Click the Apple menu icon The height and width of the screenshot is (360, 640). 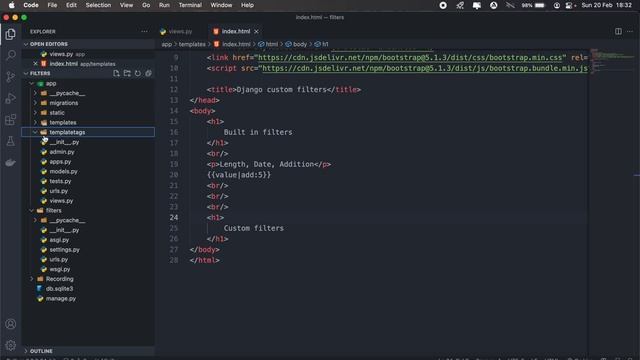(12, 5)
